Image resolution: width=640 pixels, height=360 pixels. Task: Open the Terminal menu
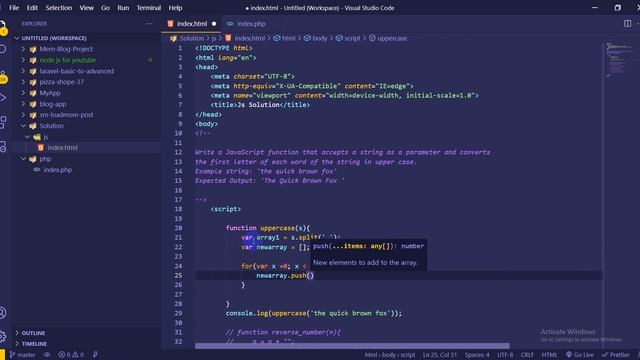coord(149,8)
